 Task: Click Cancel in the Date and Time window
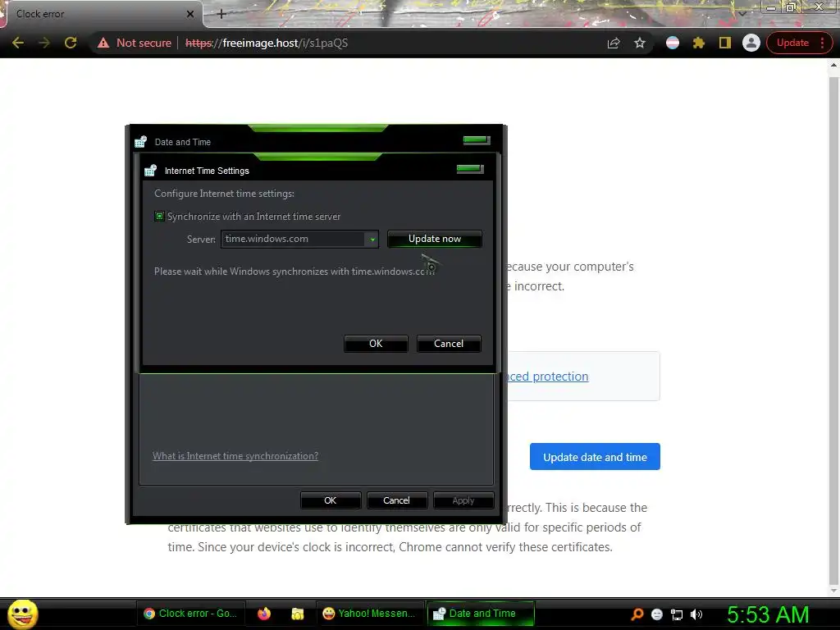coord(396,500)
